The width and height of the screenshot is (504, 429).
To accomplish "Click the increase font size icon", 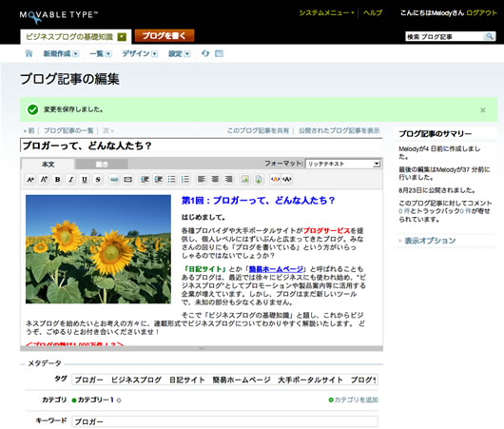I will pos(44,180).
